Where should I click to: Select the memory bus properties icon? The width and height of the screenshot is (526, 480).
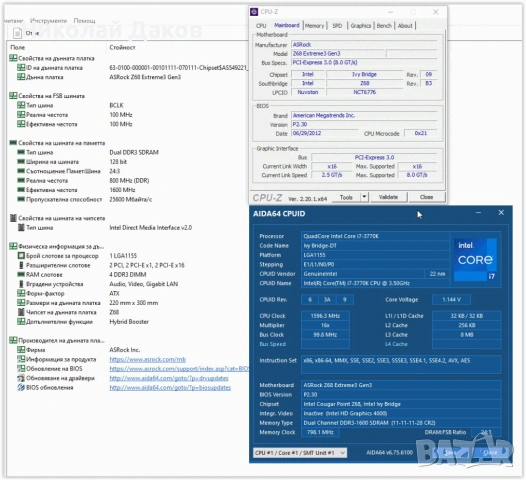13,143
